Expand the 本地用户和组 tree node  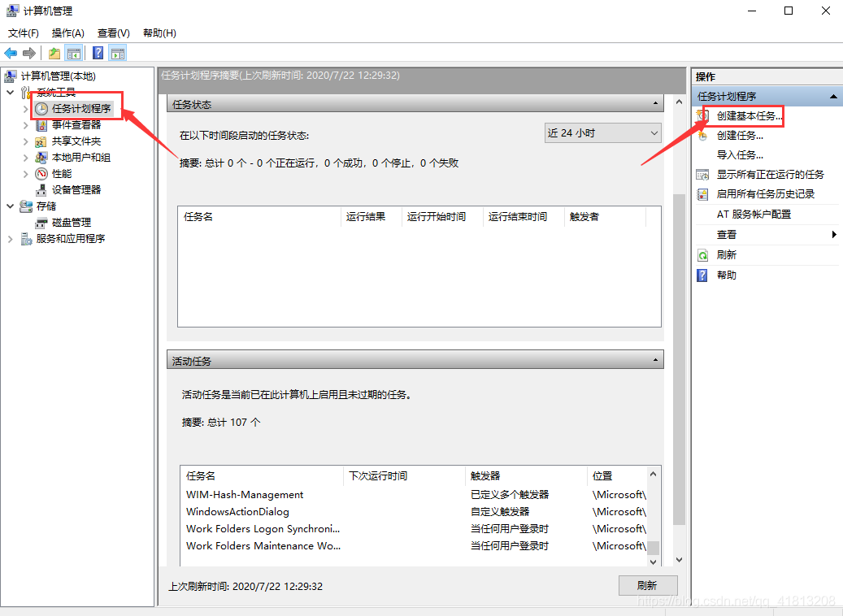point(25,158)
